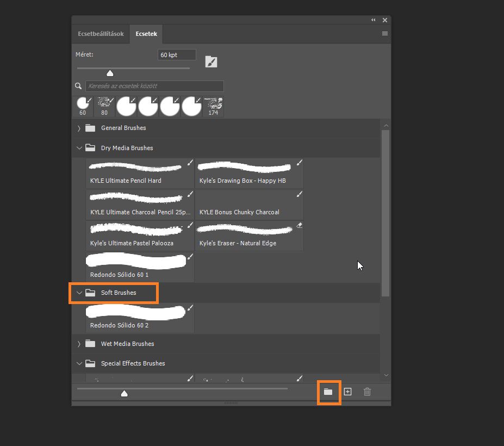Select KYLE Bonus Chunky Charcoal brush

tap(249, 205)
